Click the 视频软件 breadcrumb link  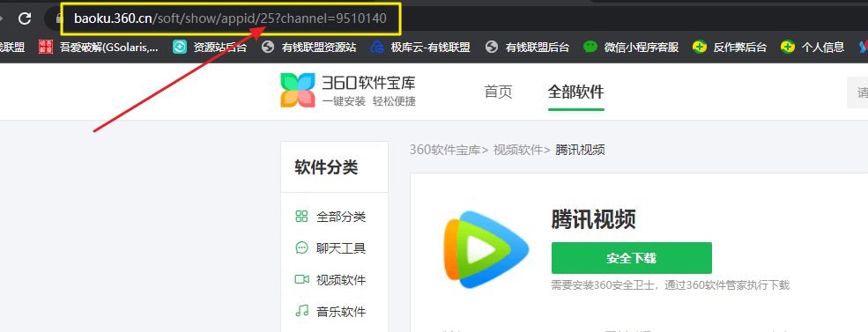(517, 150)
